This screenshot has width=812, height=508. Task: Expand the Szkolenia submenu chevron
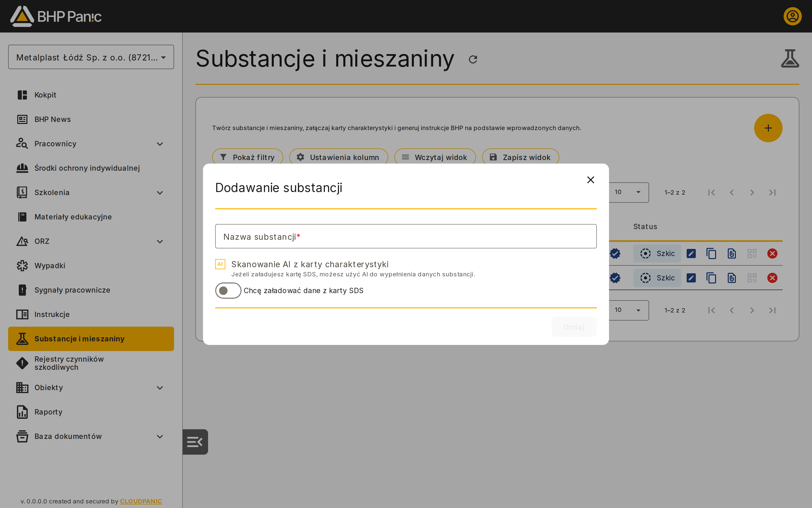[160, 193]
